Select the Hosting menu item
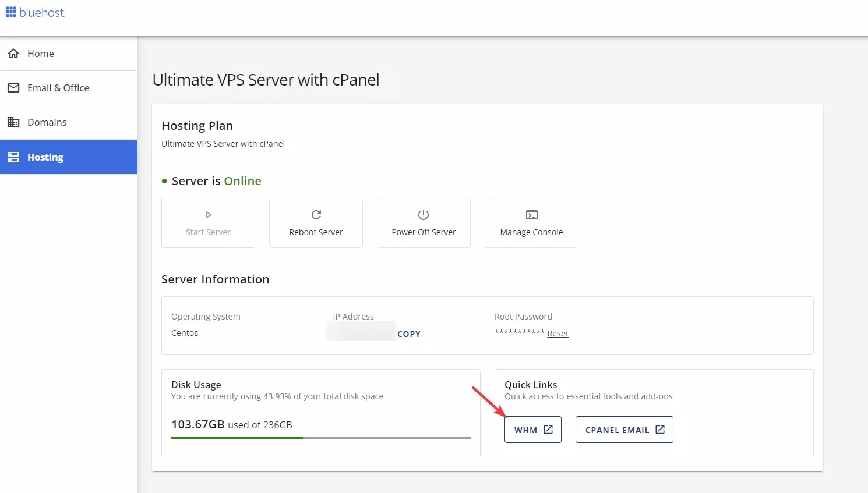The width and height of the screenshot is (868, 493). pyautogui.click(x=69, y=157)
